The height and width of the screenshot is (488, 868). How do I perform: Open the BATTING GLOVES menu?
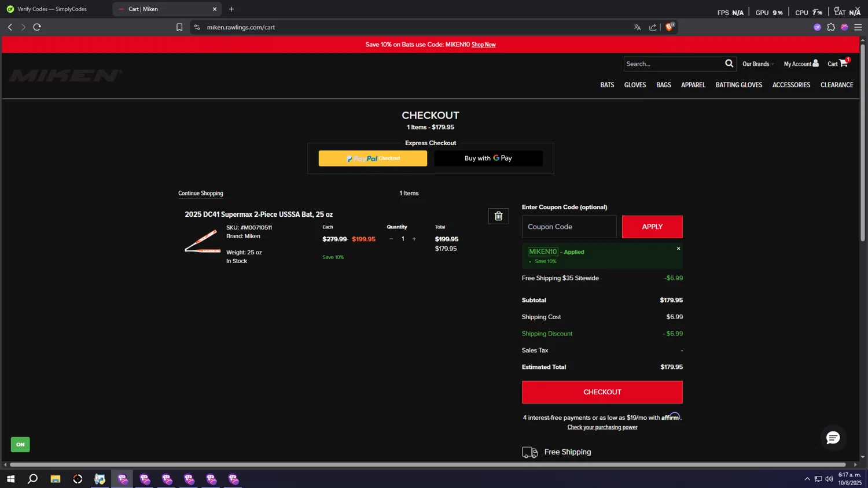(739, 85)
